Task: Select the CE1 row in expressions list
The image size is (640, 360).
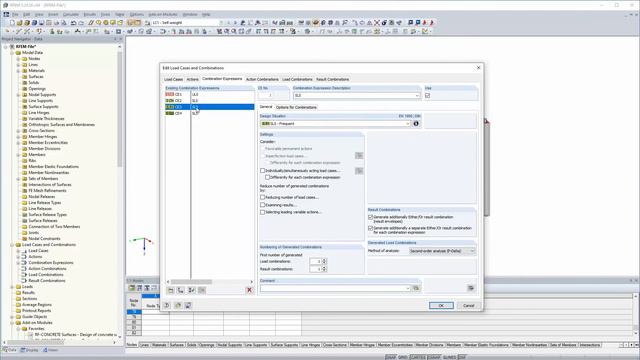Action: pos(209,94)
